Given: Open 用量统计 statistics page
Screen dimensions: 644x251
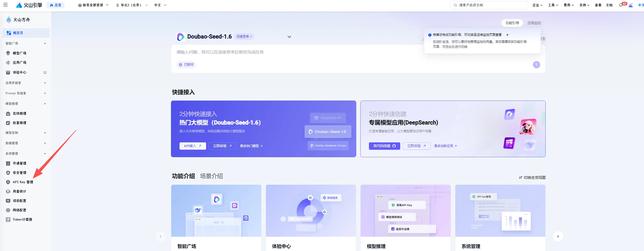Looking at the screenshot, I should [x=20, y=191].
